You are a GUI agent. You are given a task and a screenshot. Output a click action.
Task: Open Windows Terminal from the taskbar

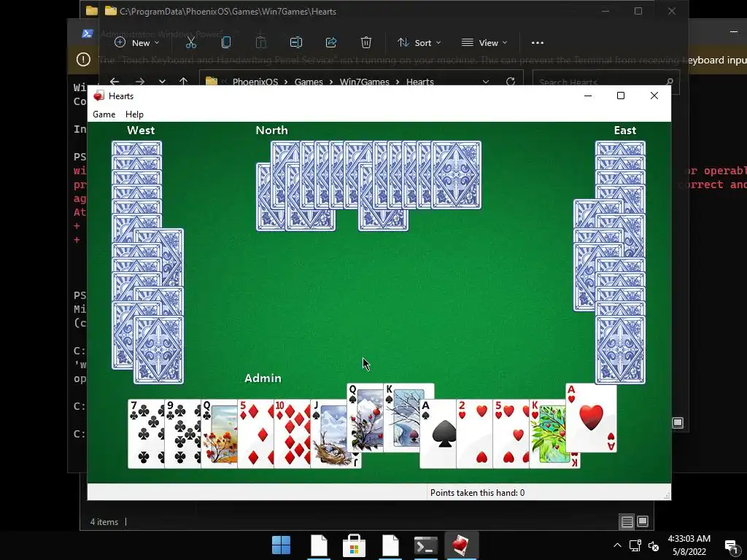(425, 545)
